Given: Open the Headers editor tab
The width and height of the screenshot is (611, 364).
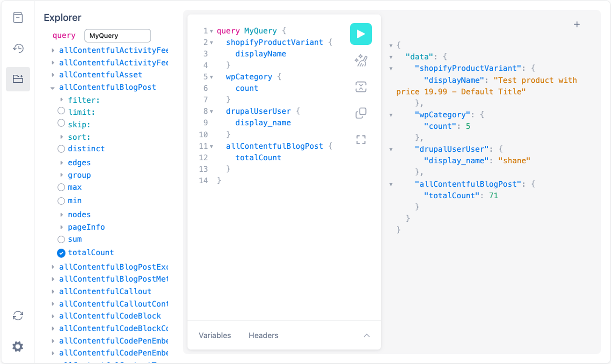Looking at the screenshot, I should click(263, 336).
